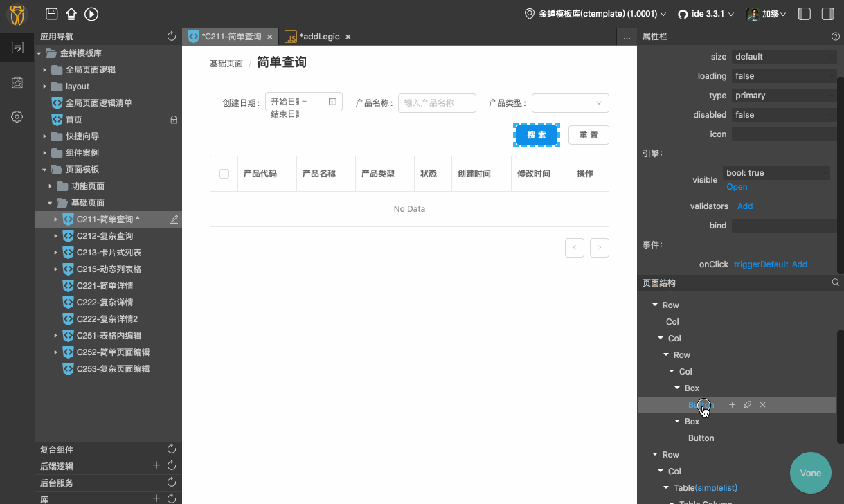Click the rocket icon on selected Button node
Screen dimensions: 844x504
(747, 404)
